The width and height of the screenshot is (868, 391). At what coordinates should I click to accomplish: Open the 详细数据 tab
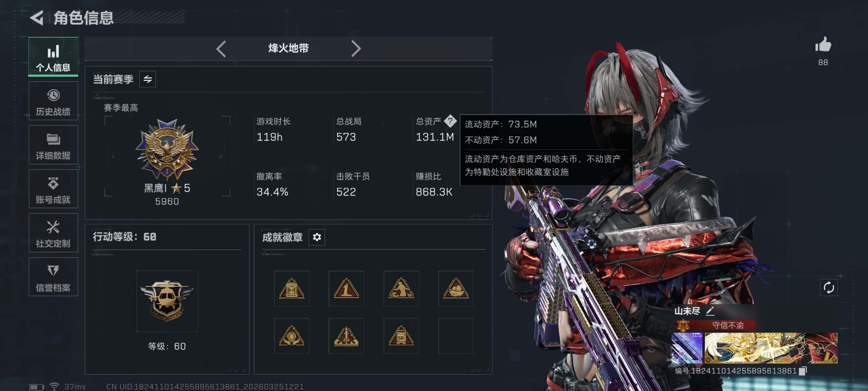click(53, 145)
